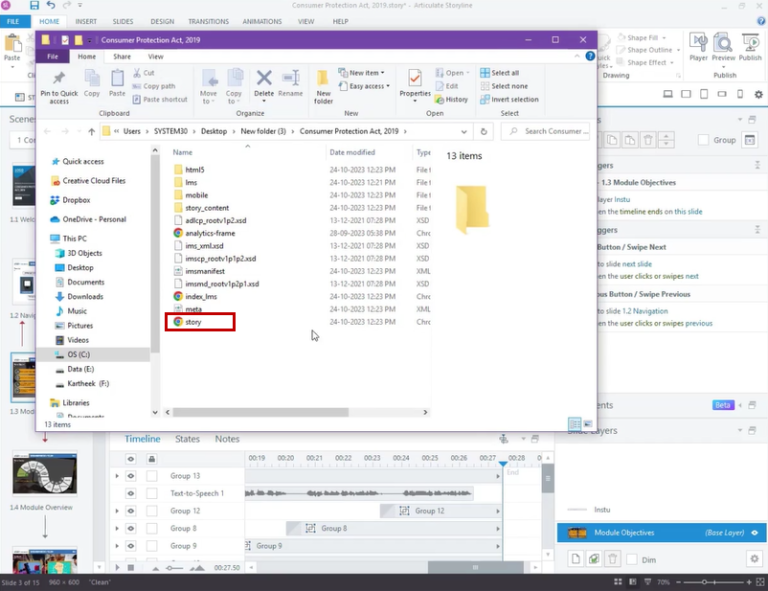This screenshot has width=768, height=591.
Task: Select the story file in list
Action: tap(193, 322)
